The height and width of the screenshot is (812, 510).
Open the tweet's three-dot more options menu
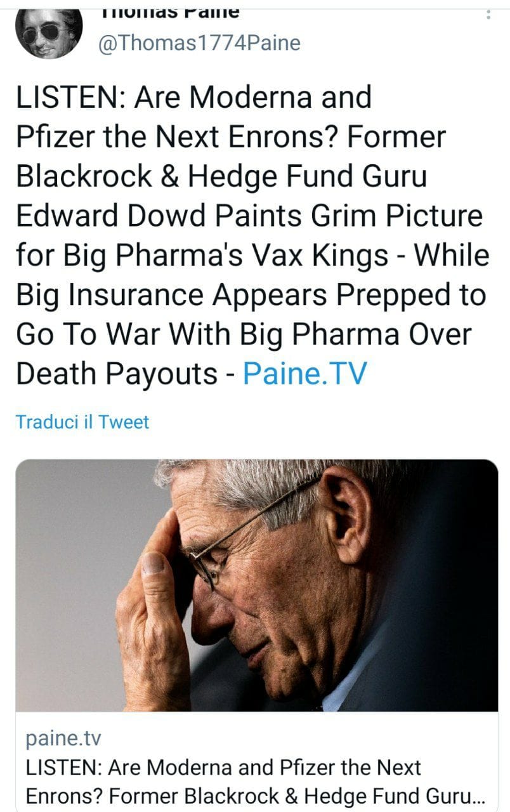[488, 13]
